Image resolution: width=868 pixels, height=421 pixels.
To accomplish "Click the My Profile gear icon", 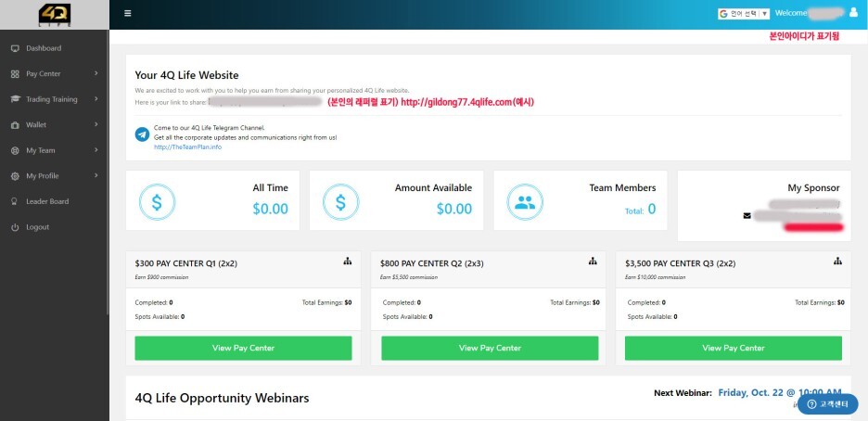I will [15, 176].
